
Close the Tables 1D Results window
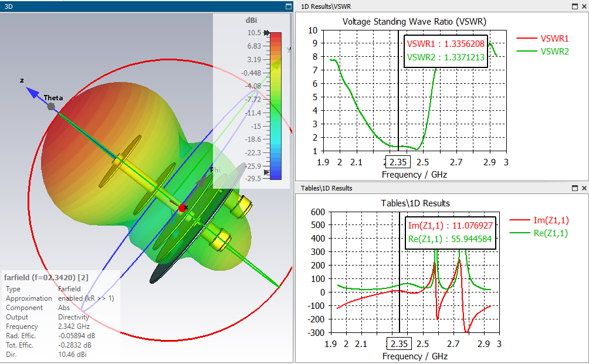584,188
